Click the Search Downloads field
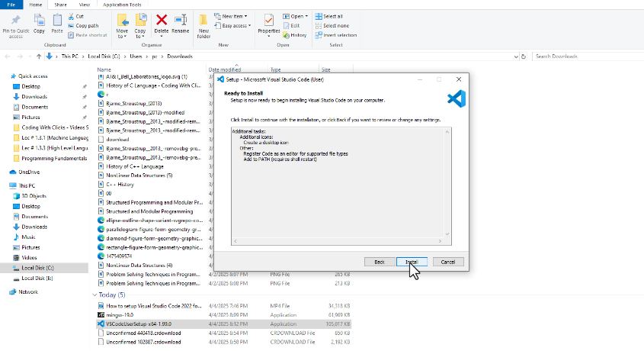This screenshot has width=644, height=351. (x=588, y=56)
